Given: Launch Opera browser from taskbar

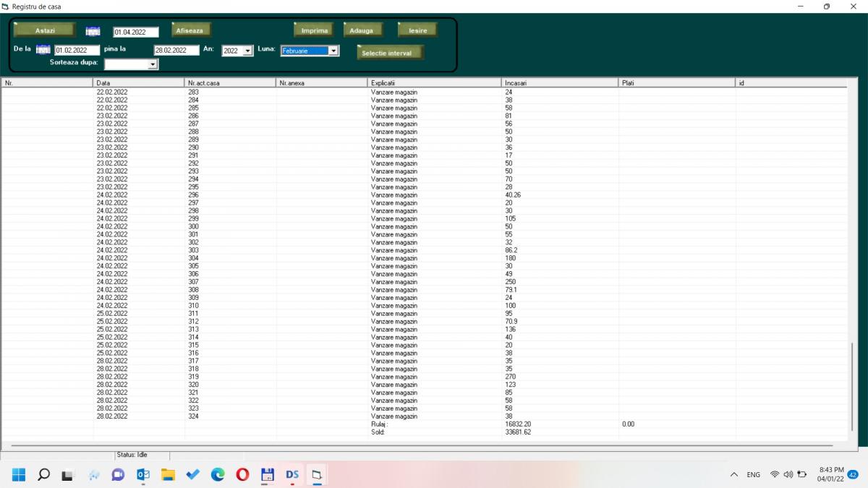Looking at the screenshot, I should (x=242, y=474).
